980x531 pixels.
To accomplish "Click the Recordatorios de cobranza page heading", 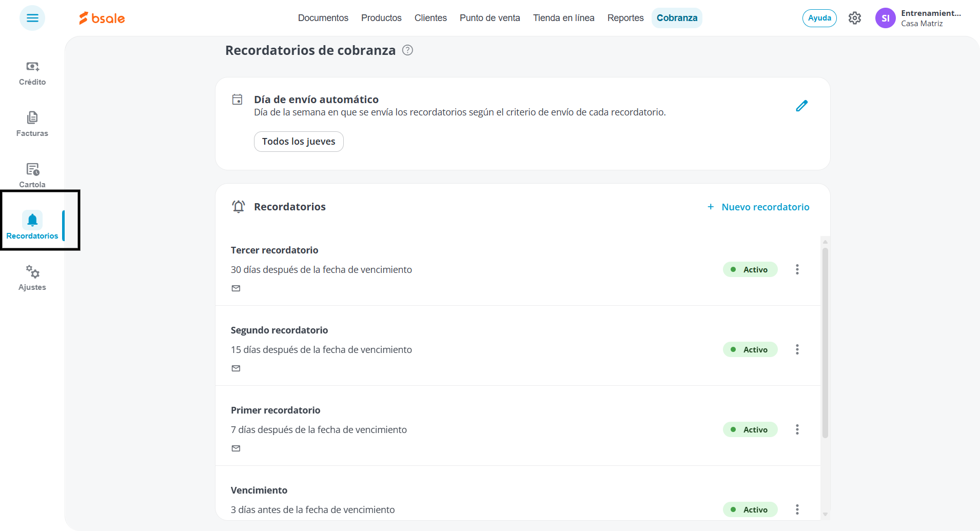I will 310,50.
